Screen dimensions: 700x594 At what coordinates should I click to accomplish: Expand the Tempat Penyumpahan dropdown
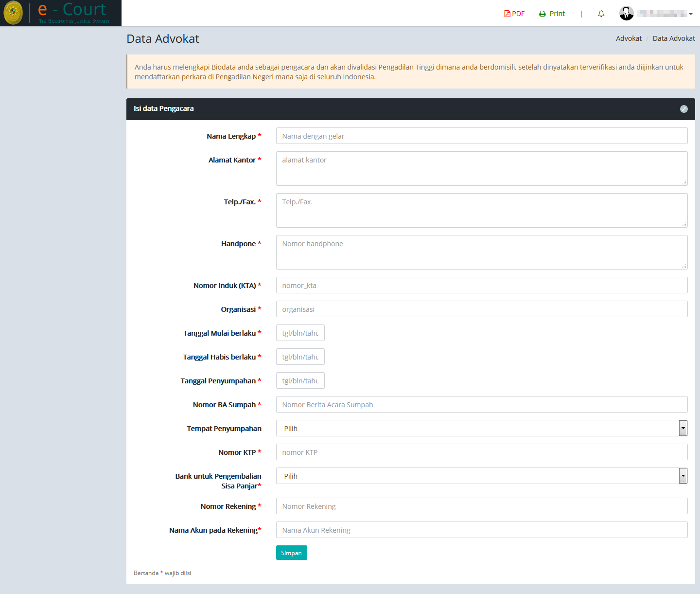683,428
